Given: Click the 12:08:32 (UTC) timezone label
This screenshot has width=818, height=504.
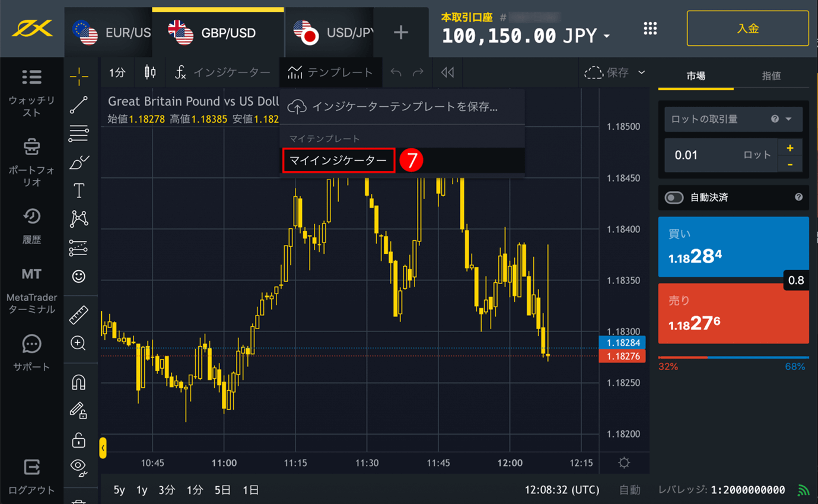Looking at the screenshot, I should (x=562, y=490).
